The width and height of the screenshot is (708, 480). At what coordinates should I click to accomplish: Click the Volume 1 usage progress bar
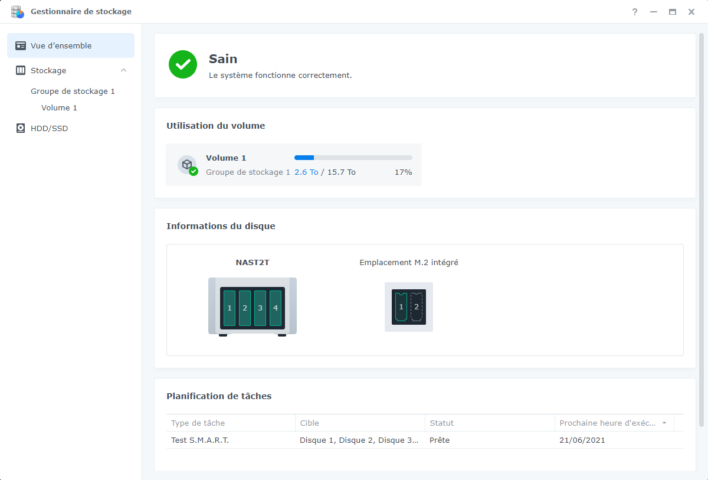[x=352, y=158]
